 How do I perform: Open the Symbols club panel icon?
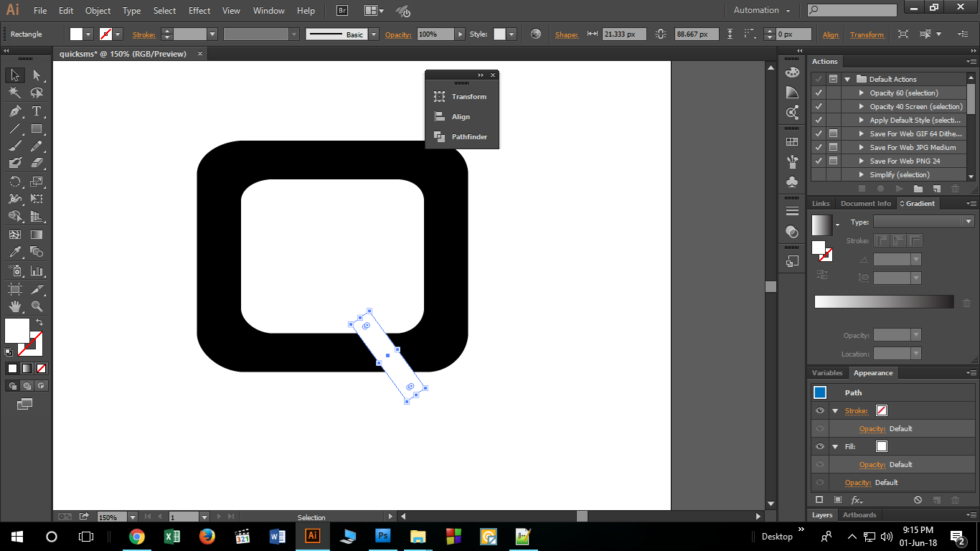(x=792, y=182)
